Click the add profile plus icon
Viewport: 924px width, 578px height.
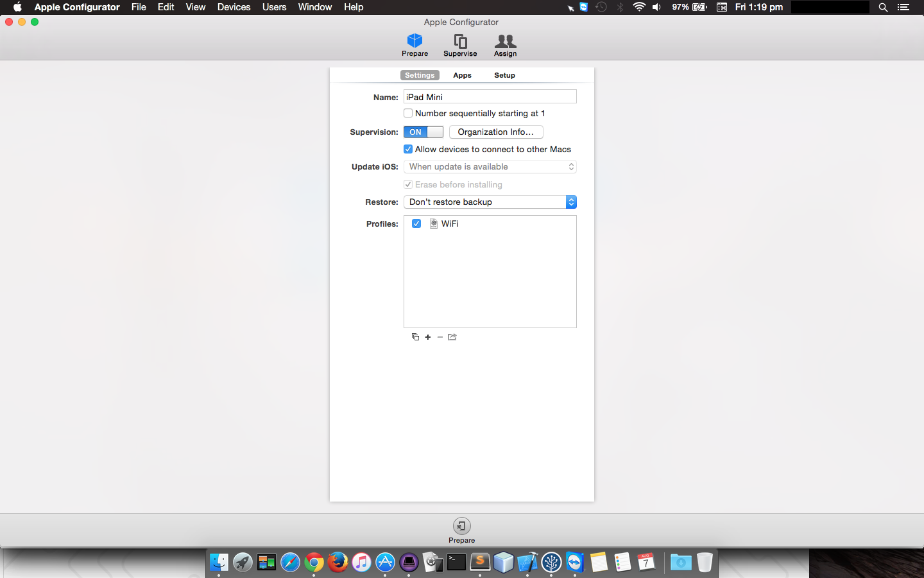tap(428, 337)
